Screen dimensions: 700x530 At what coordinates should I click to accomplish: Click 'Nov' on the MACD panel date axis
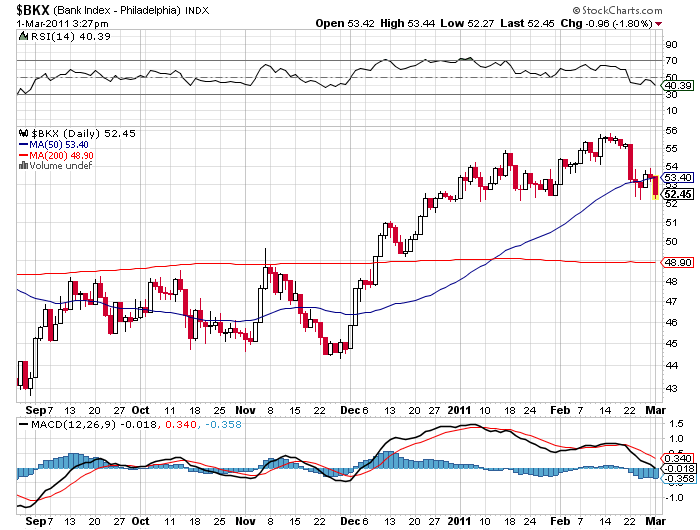pos(246,521)
